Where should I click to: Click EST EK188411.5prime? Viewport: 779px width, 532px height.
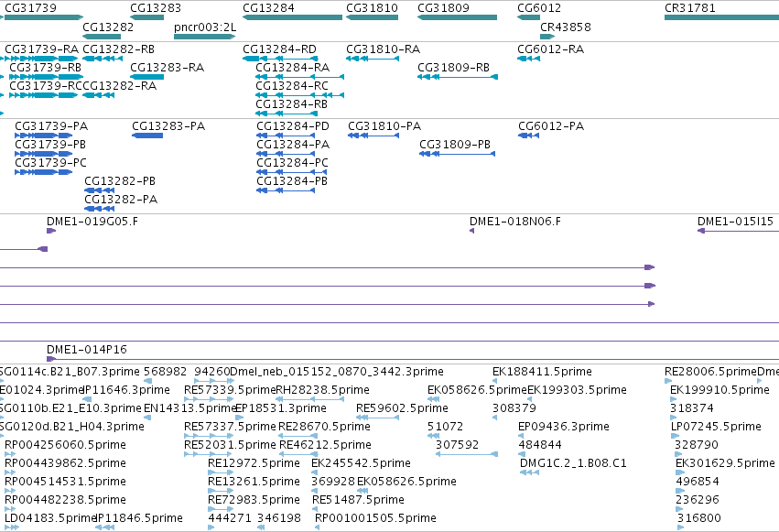pos(495,381)
